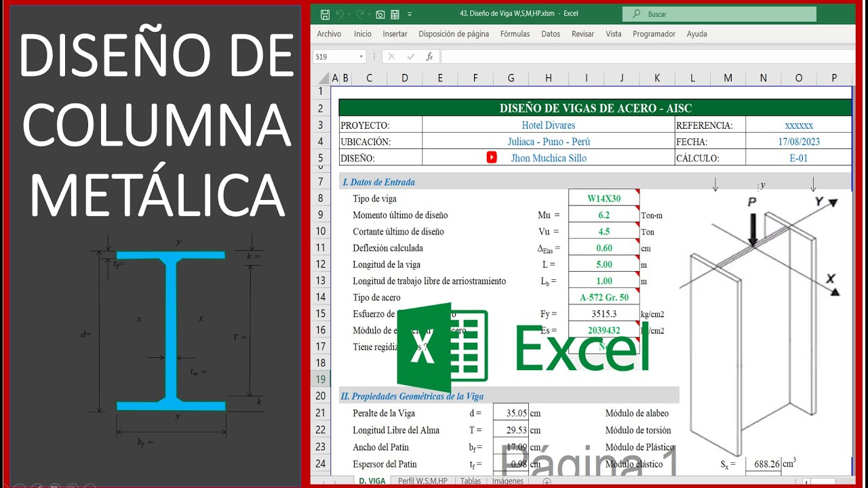The height and width of the screenshot is (488, 868).
Task: Click the Jhon Muchica Sillo name cell
Action: coord(548,158)
